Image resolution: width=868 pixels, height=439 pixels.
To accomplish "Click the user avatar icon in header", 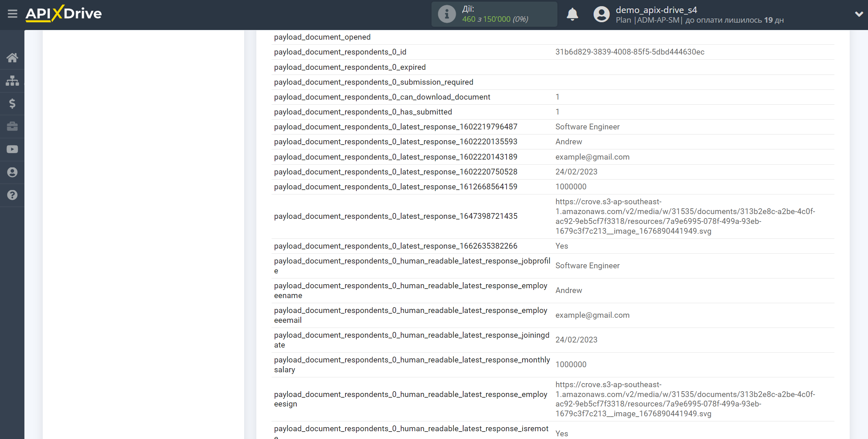I will point(601,14).
